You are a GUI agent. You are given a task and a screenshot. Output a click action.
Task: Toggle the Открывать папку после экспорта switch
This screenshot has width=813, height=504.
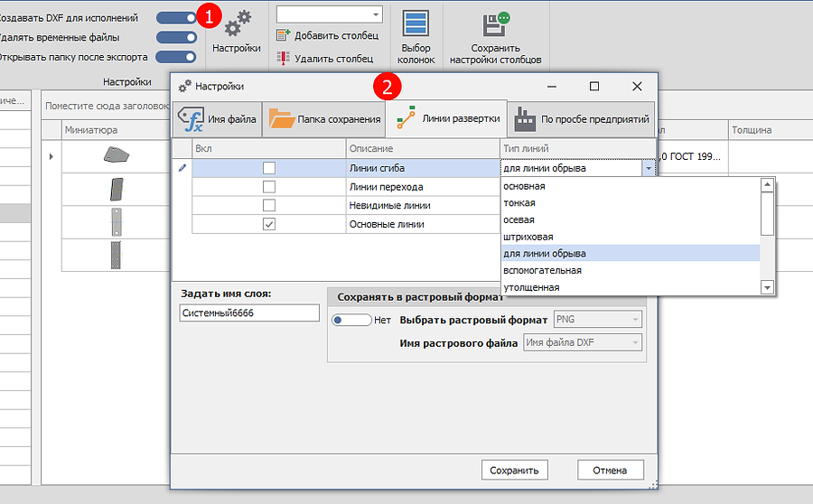point(176,57)
